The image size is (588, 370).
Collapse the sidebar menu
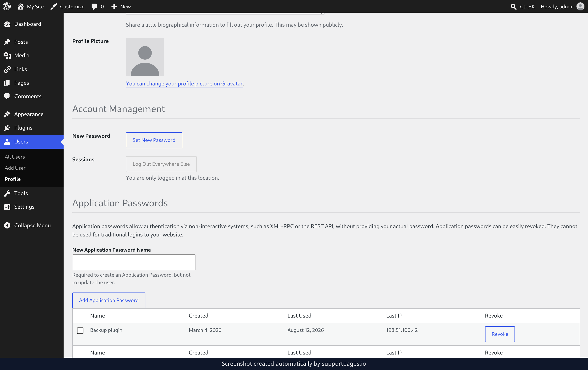28,225
